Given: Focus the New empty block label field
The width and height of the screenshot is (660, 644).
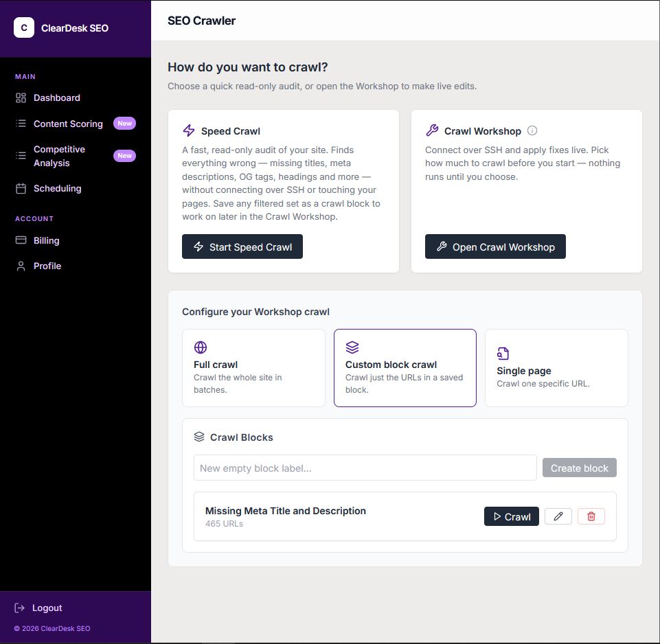Looking at the screenshot, I should tap(365, 468).
